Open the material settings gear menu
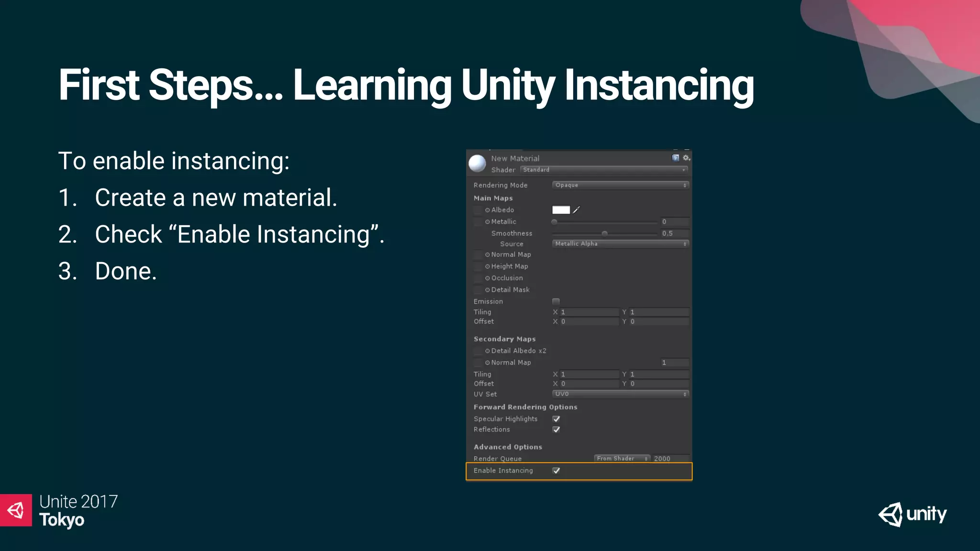Screen dimensions: 980x551 686,158
